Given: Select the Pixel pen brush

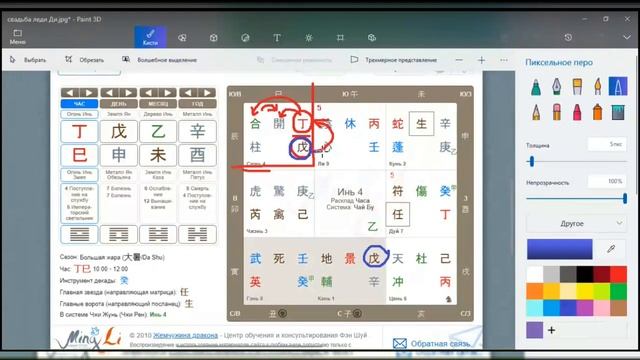Looking at the screenshot, I should click(x=618, y=87).
